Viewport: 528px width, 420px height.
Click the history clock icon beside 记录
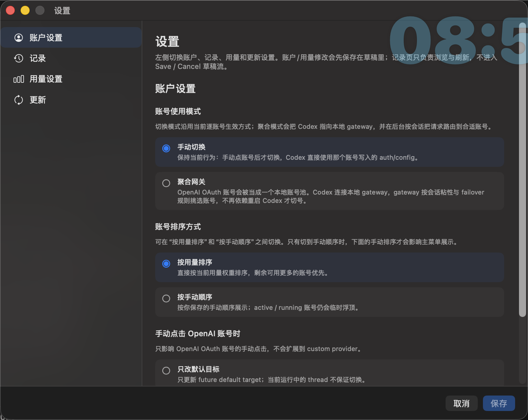pos(19,58)
